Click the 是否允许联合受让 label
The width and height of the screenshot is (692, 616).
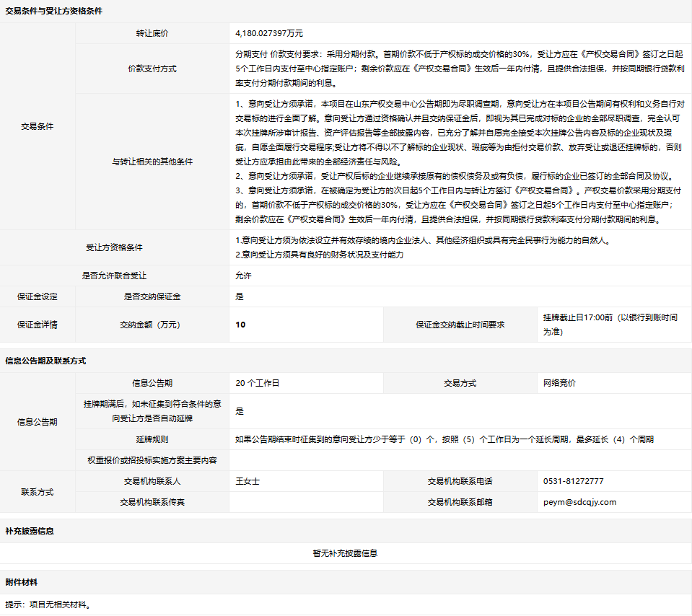point(114,276)
